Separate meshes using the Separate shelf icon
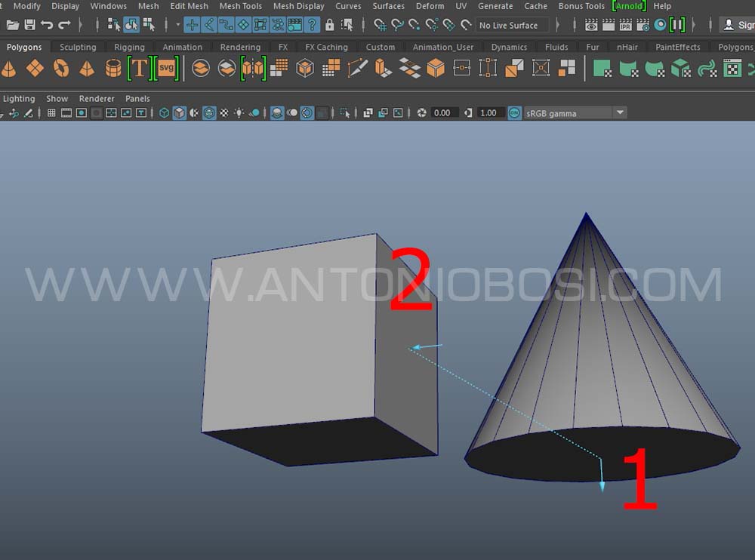The height and width of the screenshot is (560, 755). (226, 68)
